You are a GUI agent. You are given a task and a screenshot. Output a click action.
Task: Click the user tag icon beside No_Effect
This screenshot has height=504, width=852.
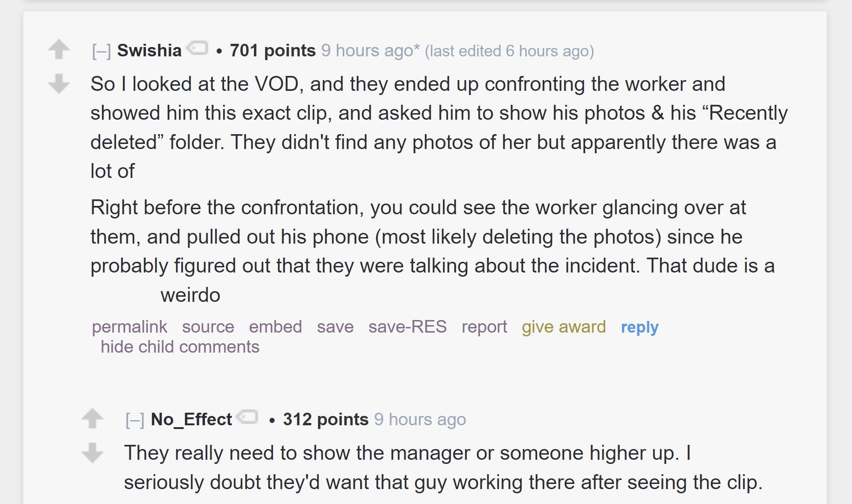tap(247, 417)
